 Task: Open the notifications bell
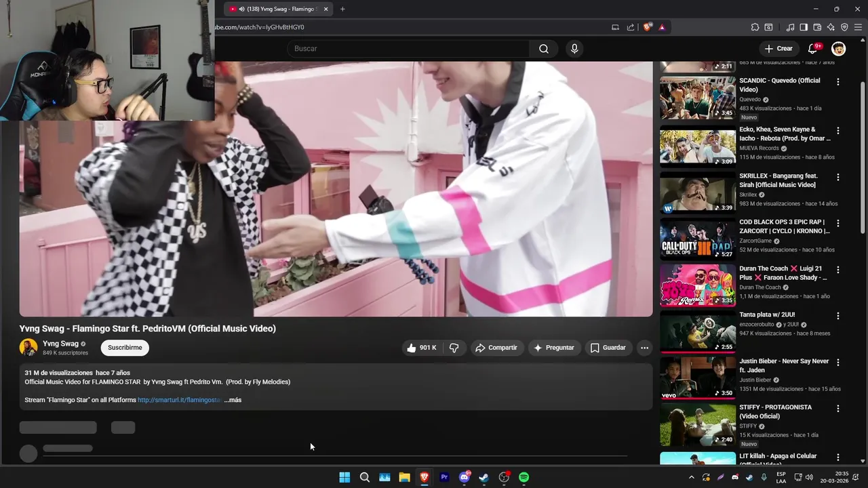point(812,49)
